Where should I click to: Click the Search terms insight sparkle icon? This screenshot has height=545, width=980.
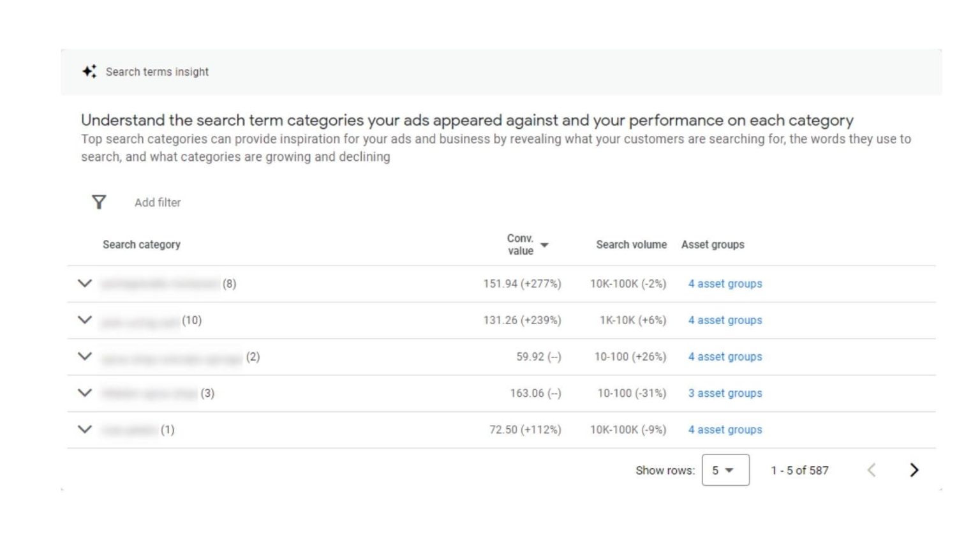(x=89, y=71)
